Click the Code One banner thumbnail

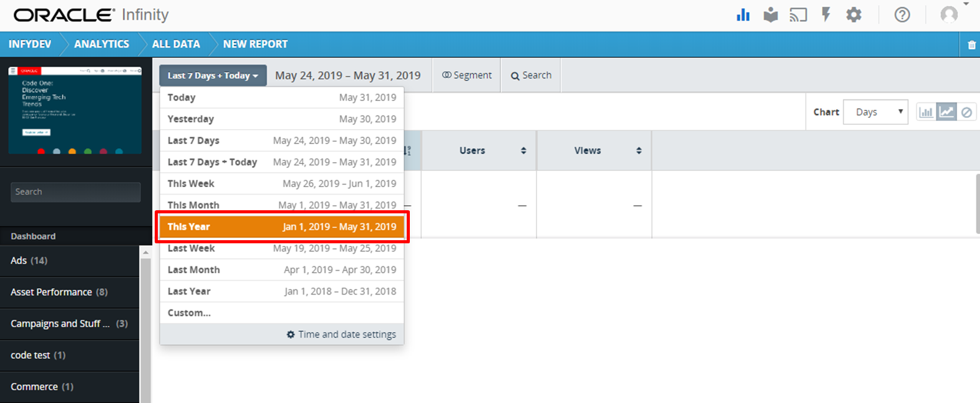coord(75,110)
